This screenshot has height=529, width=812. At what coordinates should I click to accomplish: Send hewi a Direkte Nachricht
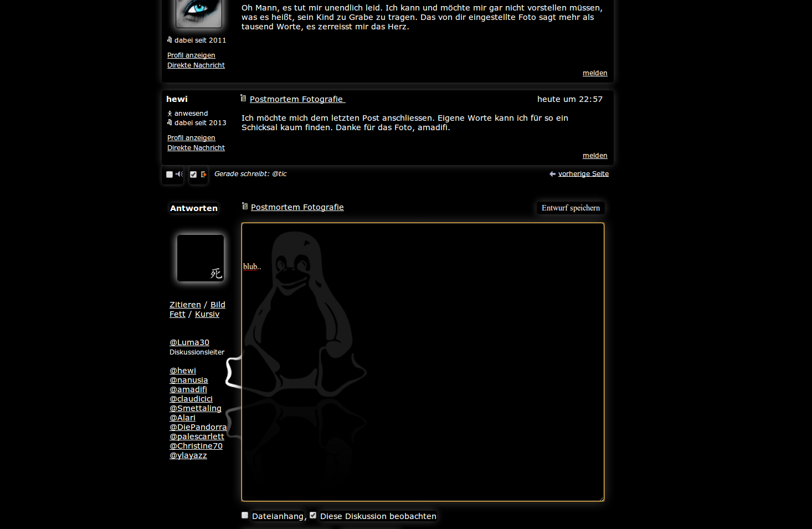click(x=196, y=148)
